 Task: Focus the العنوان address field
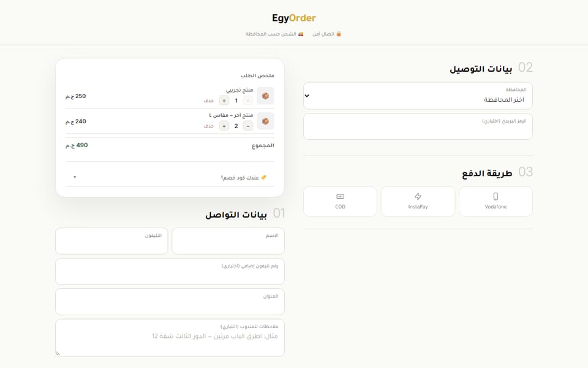click(x=170, y=302)
